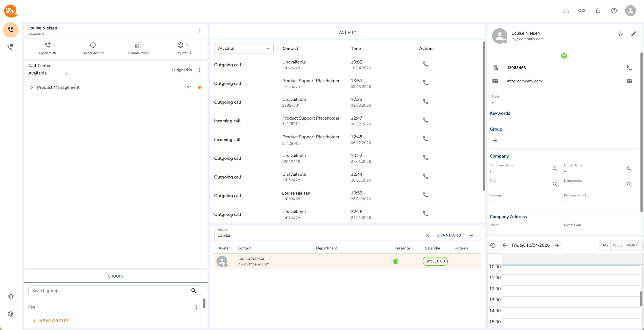Expand the Product Management queue
This screenshot has height=330, width=644.
(x=31, y=87)
